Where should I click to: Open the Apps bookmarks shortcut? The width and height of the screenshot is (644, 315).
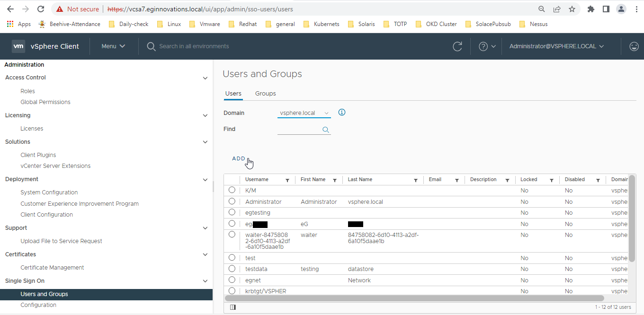(19, 24)
